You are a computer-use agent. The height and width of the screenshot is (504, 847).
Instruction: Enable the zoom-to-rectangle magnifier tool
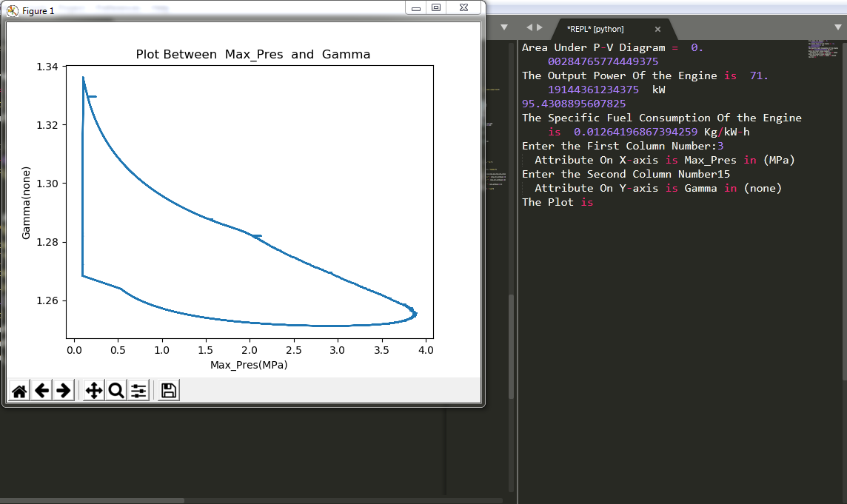tap(115, 390)
